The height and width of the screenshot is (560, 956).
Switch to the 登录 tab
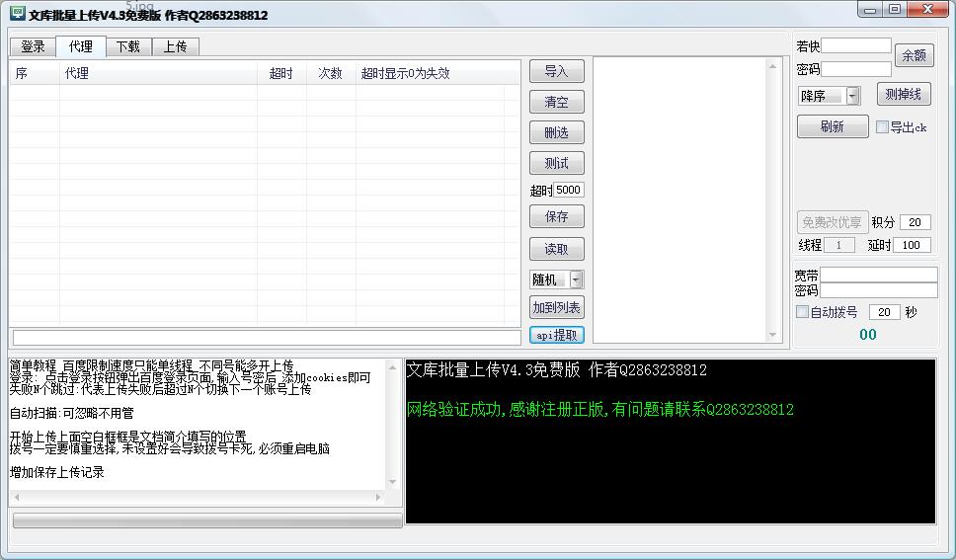(33, 47)
